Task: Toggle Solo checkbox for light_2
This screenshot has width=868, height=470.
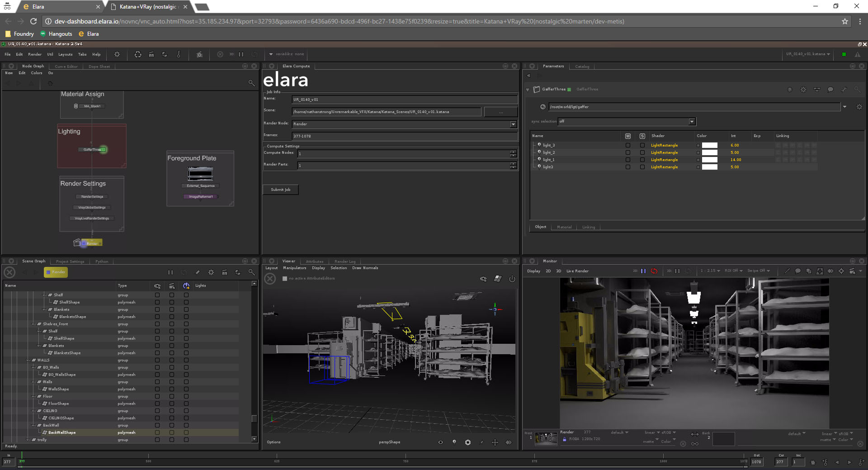Action: point(642,152)
